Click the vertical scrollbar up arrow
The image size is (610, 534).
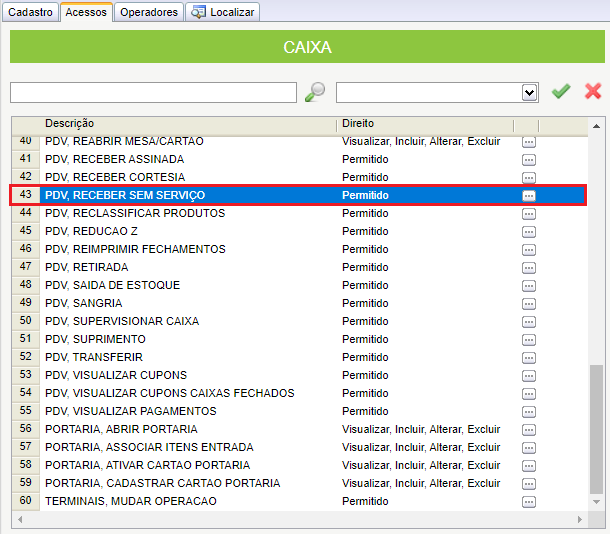click(x=596, y=126)
